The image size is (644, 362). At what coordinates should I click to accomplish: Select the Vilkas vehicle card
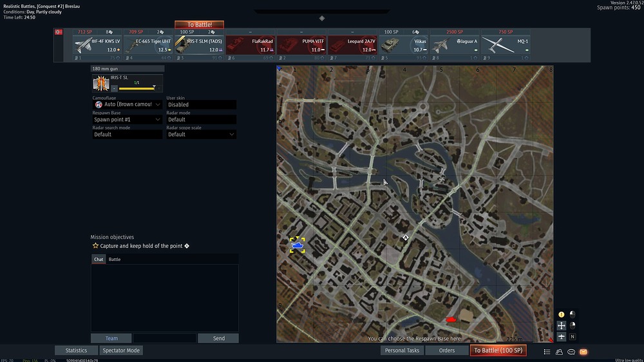(403, 45)
